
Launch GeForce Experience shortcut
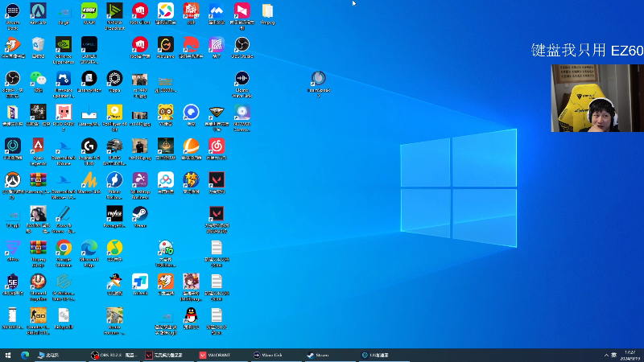(x=64, y=50)
